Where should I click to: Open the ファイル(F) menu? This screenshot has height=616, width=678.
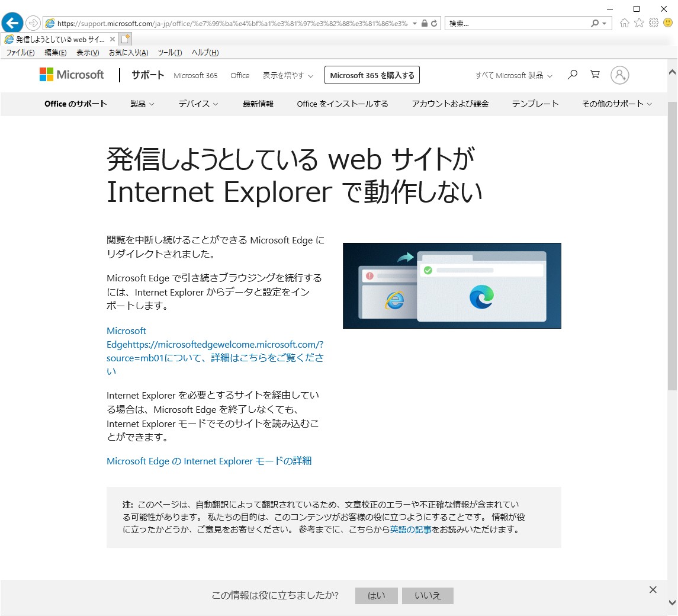(x=20, y=53)
